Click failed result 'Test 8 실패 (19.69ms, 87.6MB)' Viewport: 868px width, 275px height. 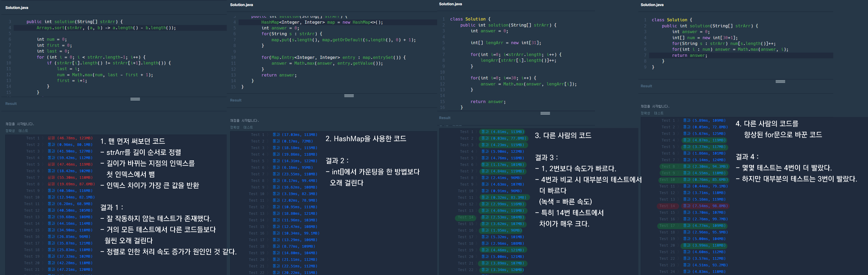tap(60, 184)
